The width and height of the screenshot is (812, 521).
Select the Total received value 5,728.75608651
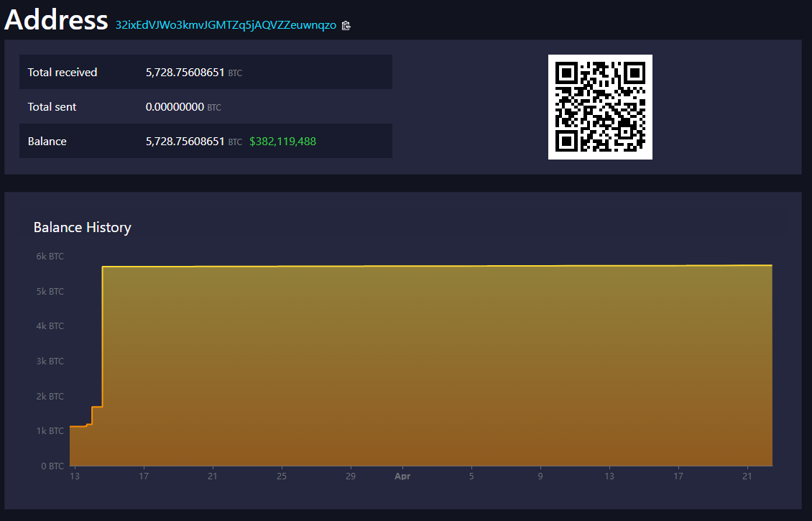click(x=185, y=73)
